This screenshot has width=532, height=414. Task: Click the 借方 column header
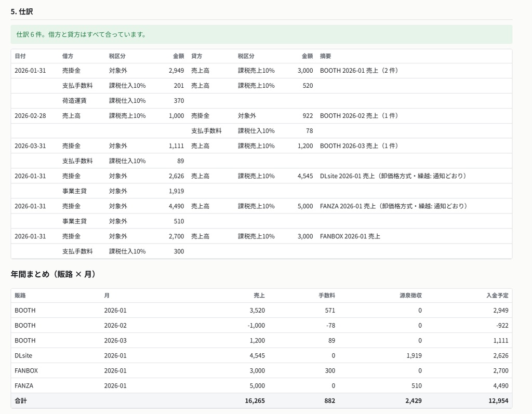(x=68, y=56)
